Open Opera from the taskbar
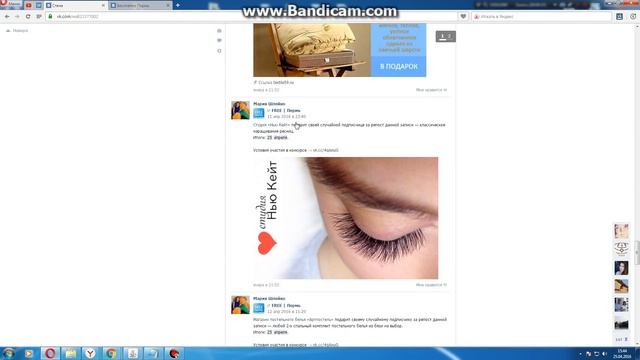This screenshot has width=640, height=360. tap(50, 353)
